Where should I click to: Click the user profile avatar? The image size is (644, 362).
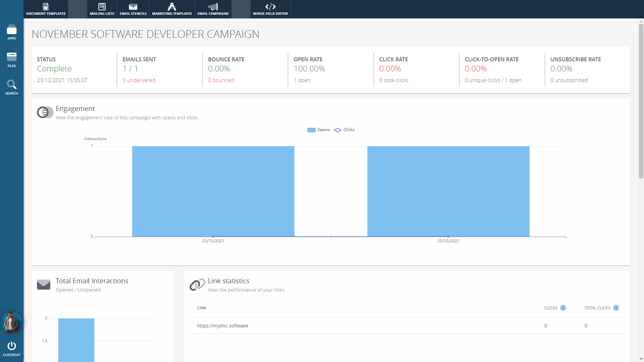12,322
